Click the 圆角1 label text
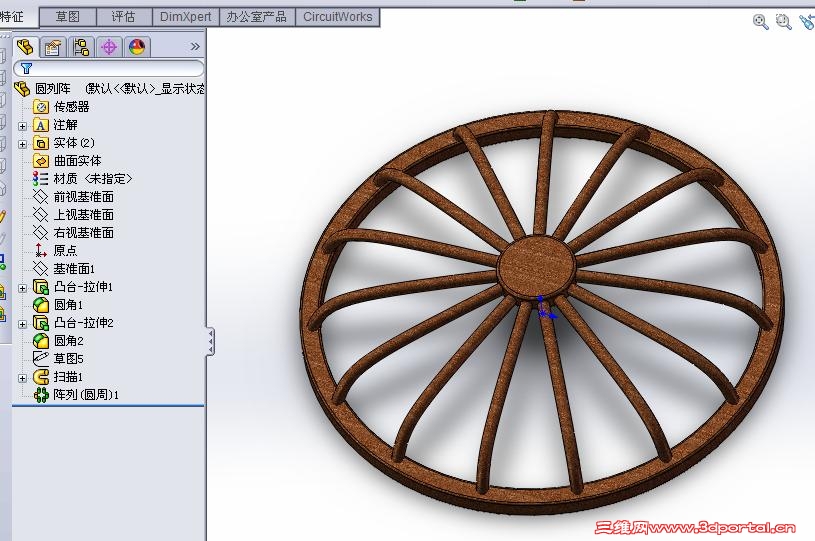 tap(69, 305)
